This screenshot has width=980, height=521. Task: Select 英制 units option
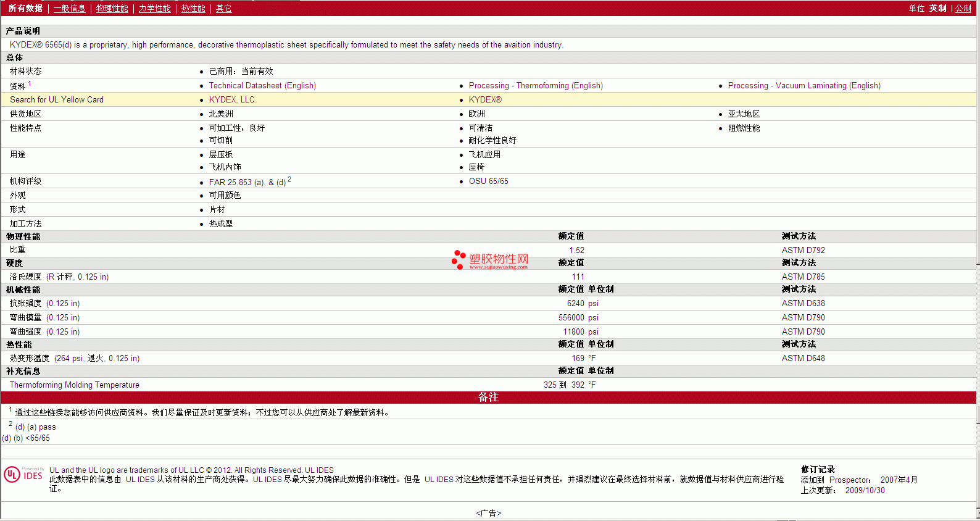click(937, 9)
